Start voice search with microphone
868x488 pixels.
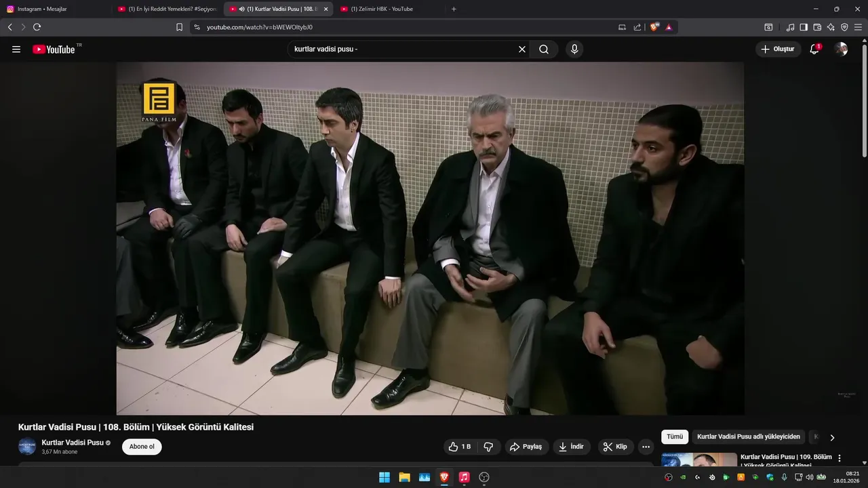point(574,49)
